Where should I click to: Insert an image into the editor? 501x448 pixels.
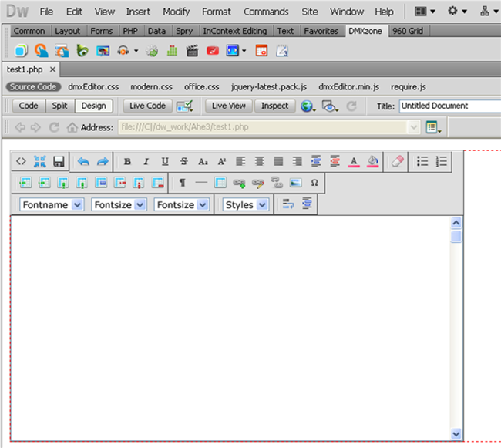coord(295,183)
